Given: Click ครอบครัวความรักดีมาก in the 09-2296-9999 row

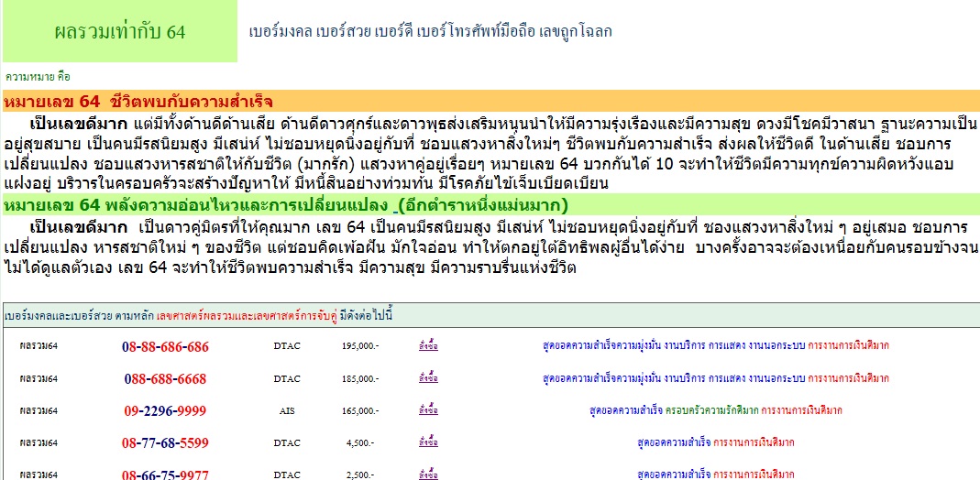Looking at the screenshot, I should tap(712, 410).
